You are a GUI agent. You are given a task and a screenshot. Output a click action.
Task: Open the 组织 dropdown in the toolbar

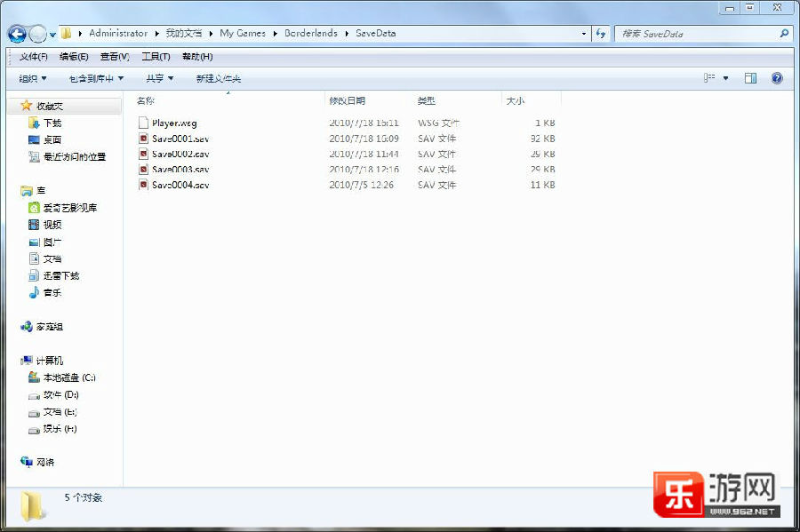(33, 78)
